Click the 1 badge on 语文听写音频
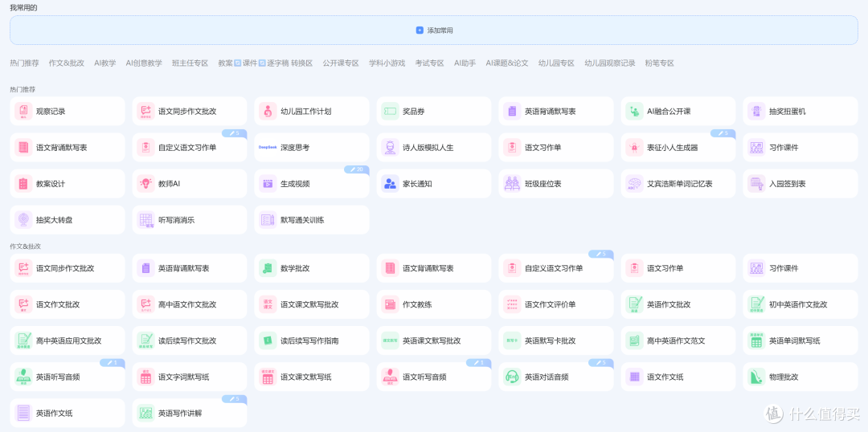The width and height of the screenshot is (868, 432). click(x=479, y=363)
